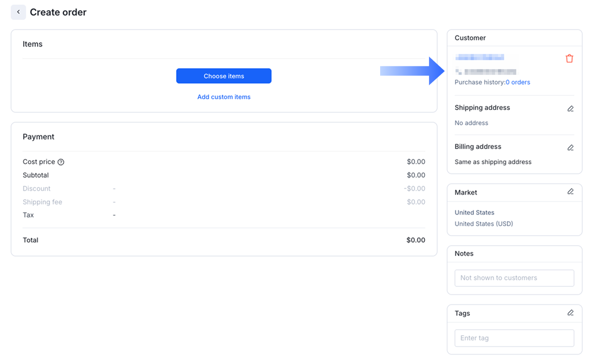Click the greyed-out Discount label

point(37,189)
